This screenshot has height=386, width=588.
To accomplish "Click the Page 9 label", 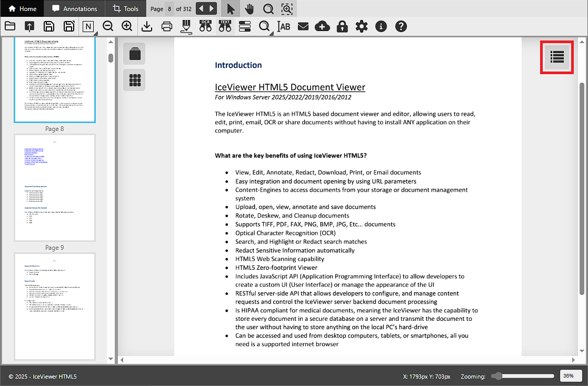I will coord(55,247).
